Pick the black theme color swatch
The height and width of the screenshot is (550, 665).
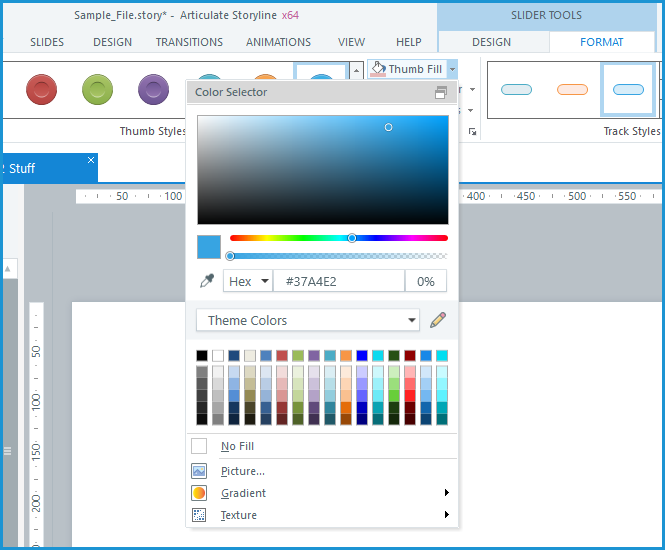[202, 355]
